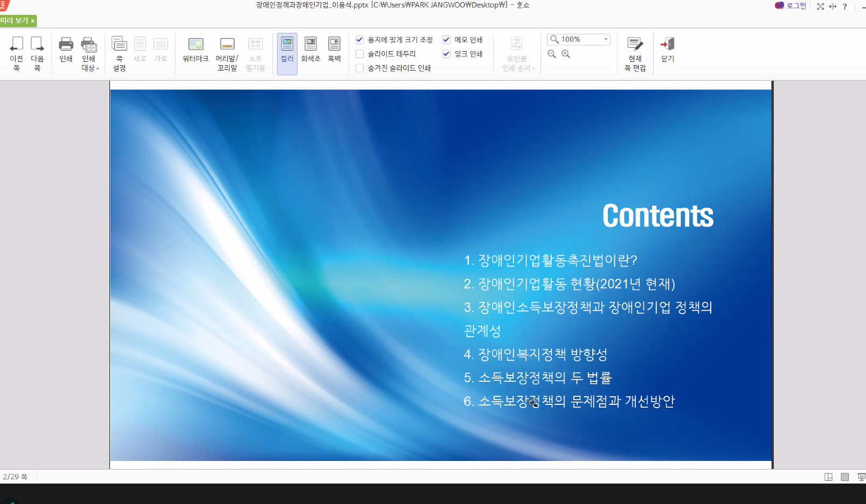This screenshot has width=866, height=504.
Task: Click the ribbon collapse arrows icon
Action: 833,6
